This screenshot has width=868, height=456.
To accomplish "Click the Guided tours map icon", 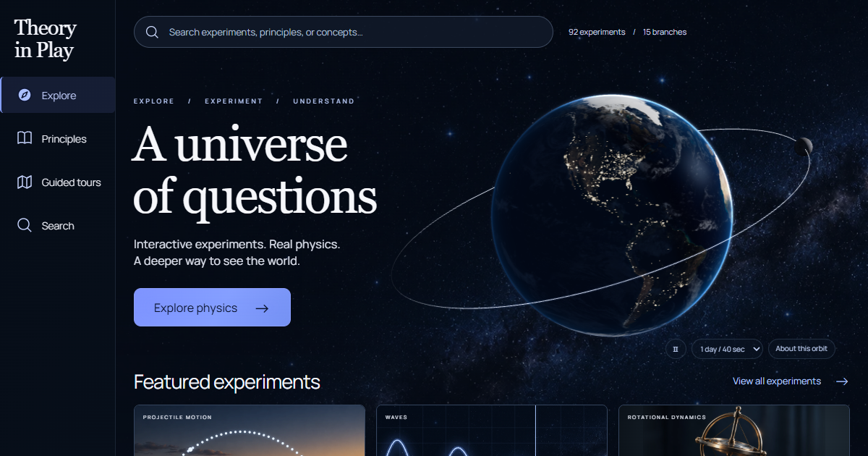I will click(25, 182).
